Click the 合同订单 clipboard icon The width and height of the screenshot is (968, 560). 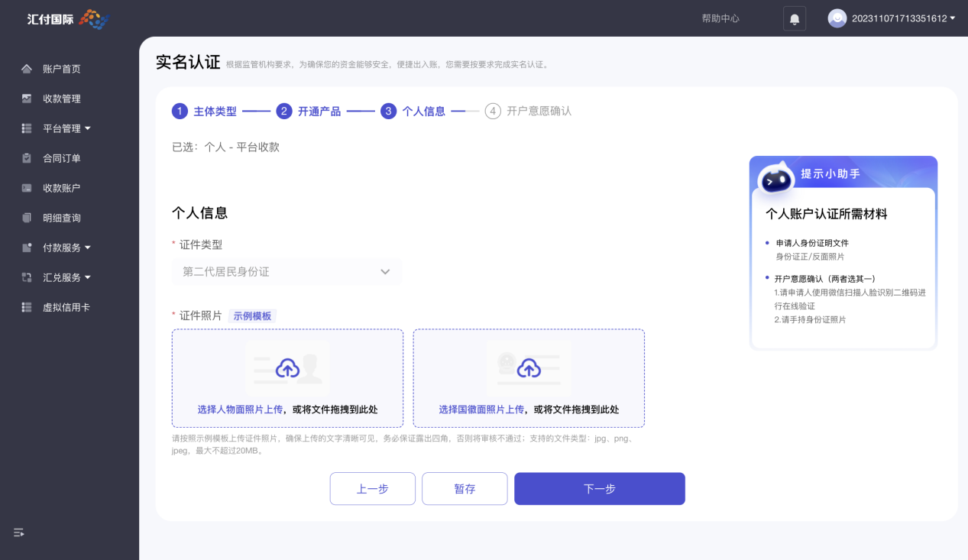pyautogui.click(x=27, y=158)
